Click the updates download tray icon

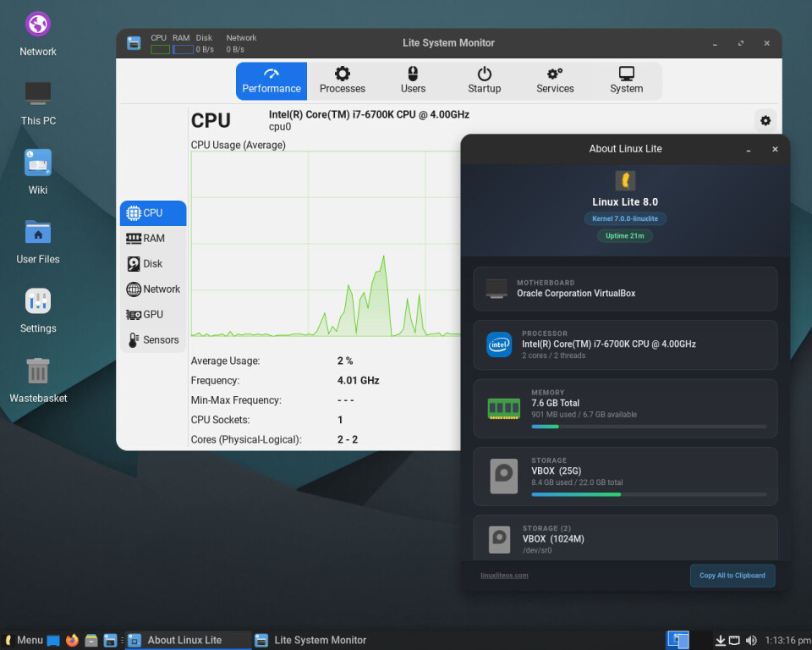721,641
